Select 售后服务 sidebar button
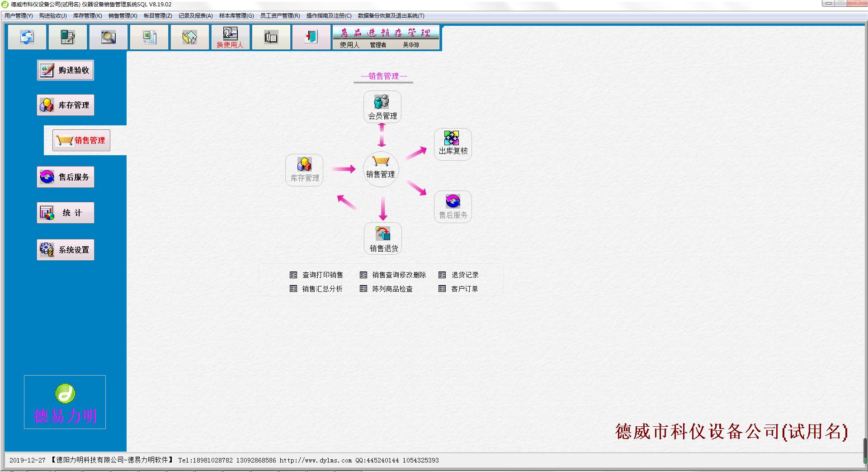 click(66, 177)
